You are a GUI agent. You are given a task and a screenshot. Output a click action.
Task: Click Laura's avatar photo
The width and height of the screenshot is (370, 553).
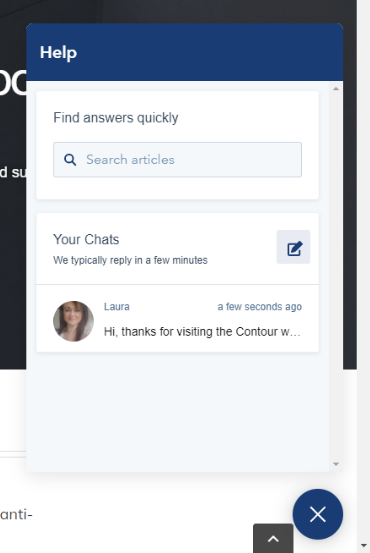point(73,321)
